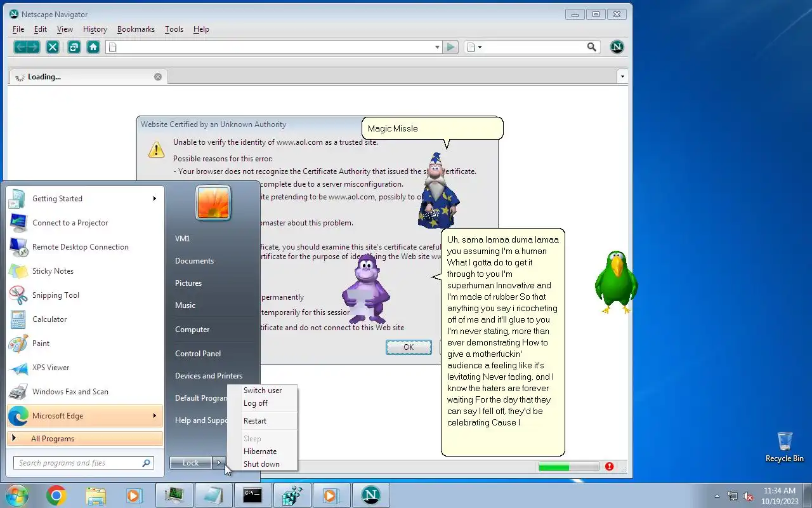812x508 pixels.
Task: Open the search engine selector dropdown
Action: tap(475, 47)
